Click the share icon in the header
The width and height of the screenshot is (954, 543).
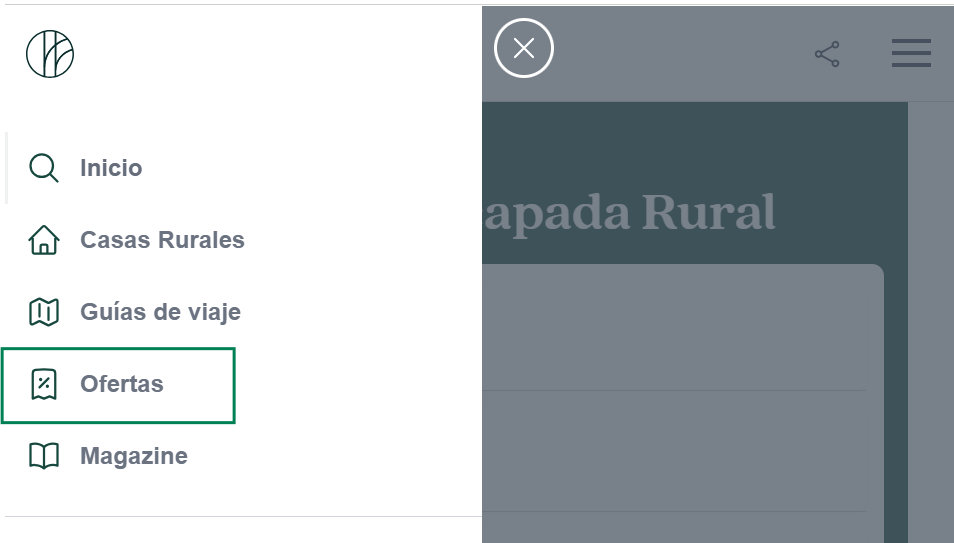pos(827,54)
